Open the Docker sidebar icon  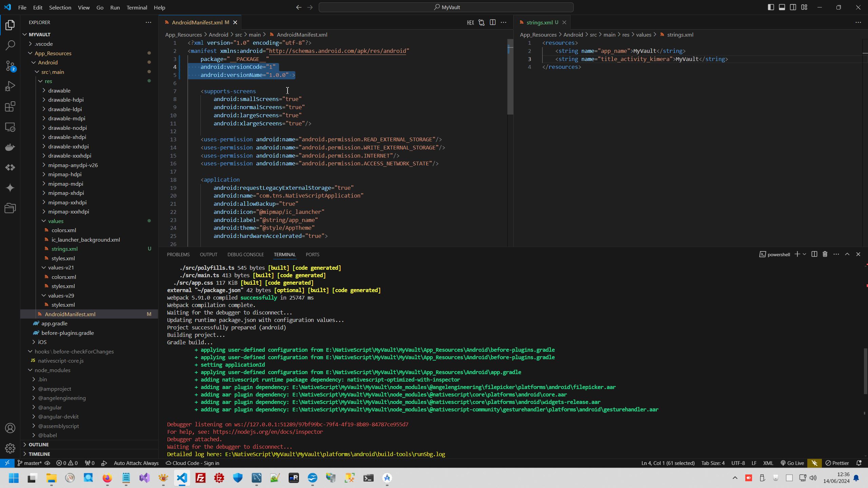click(10, 147)
